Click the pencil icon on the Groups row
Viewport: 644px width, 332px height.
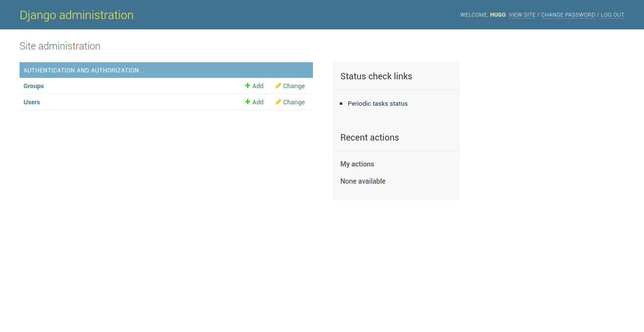278,86
